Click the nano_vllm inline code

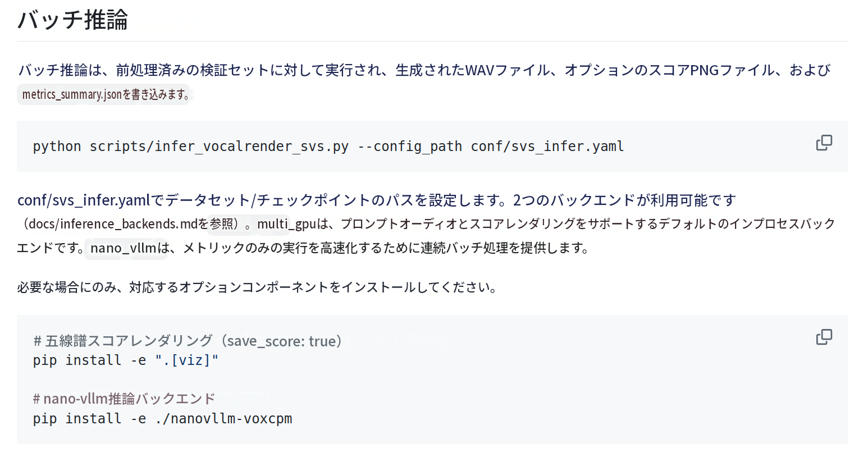tap(123, 248)
